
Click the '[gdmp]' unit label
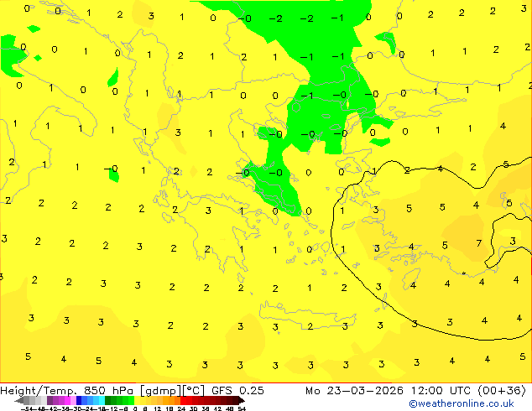pos(161,391)
